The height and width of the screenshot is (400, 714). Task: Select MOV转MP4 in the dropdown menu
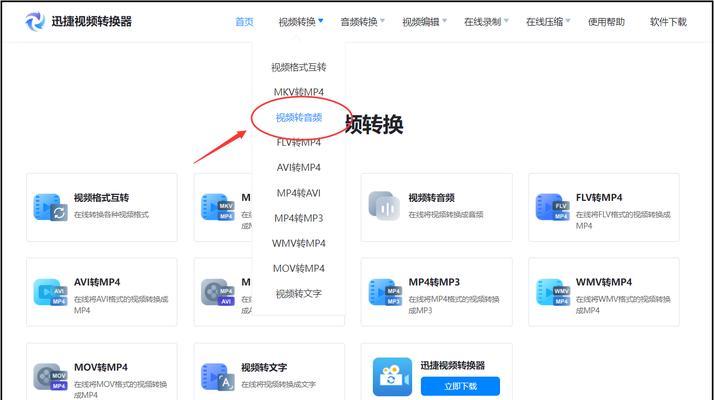299,268
